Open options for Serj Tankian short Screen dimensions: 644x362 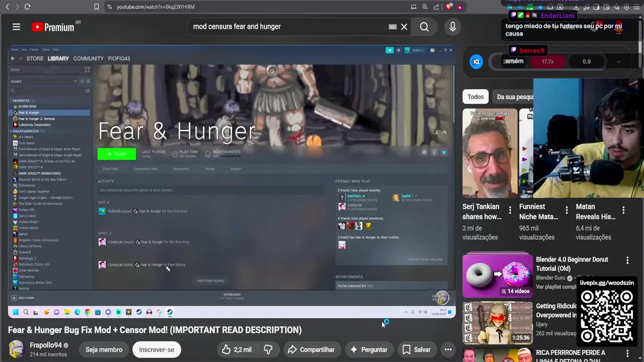510,210
